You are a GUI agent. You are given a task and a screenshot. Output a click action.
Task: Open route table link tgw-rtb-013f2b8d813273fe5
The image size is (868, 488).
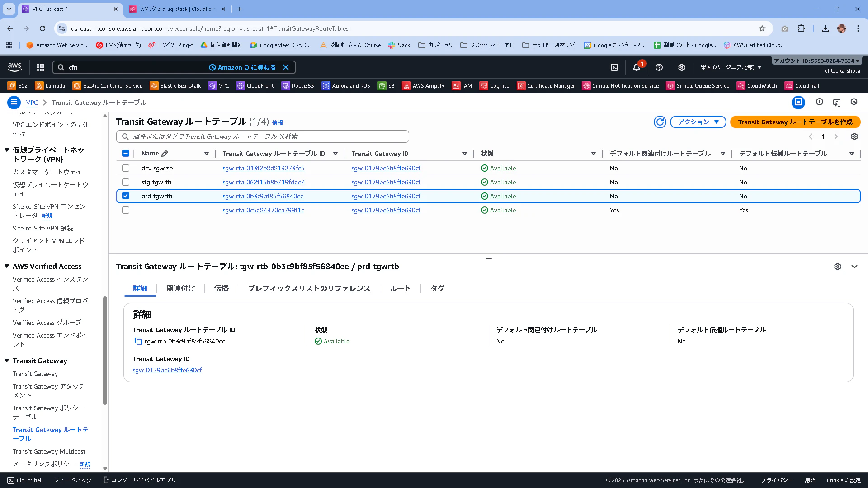pos(264,168)
